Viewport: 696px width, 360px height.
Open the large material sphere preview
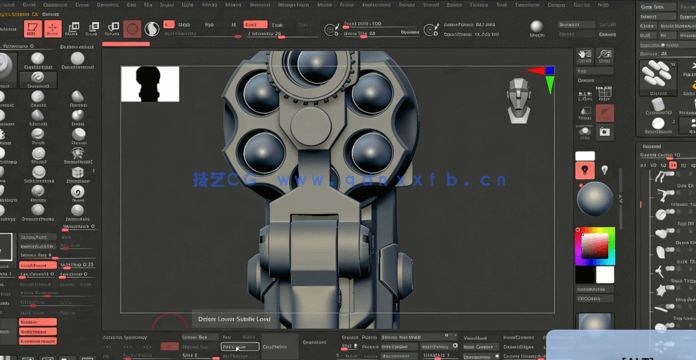tap(595, 199)
